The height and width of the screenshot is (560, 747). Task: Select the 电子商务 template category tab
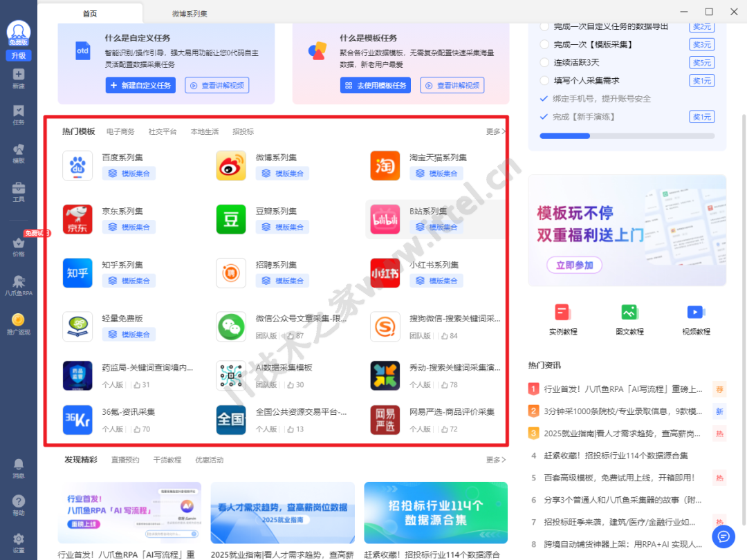(120, 131)
